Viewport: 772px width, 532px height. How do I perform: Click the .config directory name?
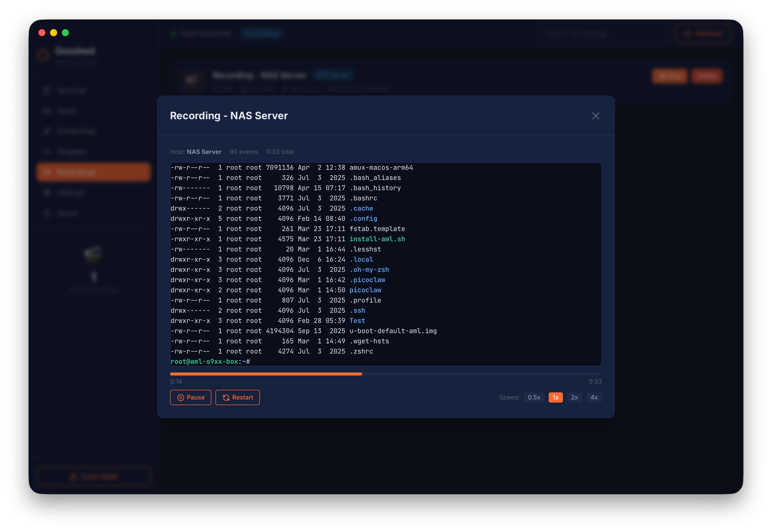pos(363,219)
